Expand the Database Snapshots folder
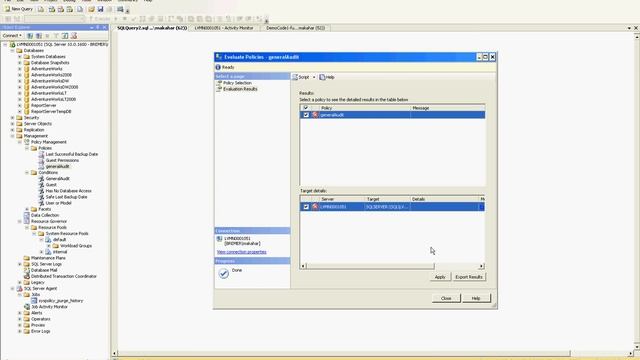Screen dimensions: 640x360 [x=20, y=63]
